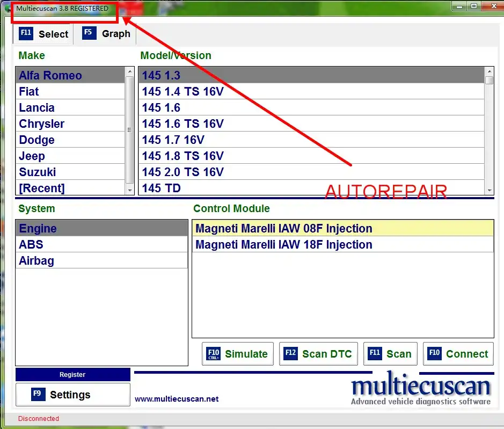The image size is (504, 429).
Task: Maximize the Multiecuscan window
Action: 474,6
